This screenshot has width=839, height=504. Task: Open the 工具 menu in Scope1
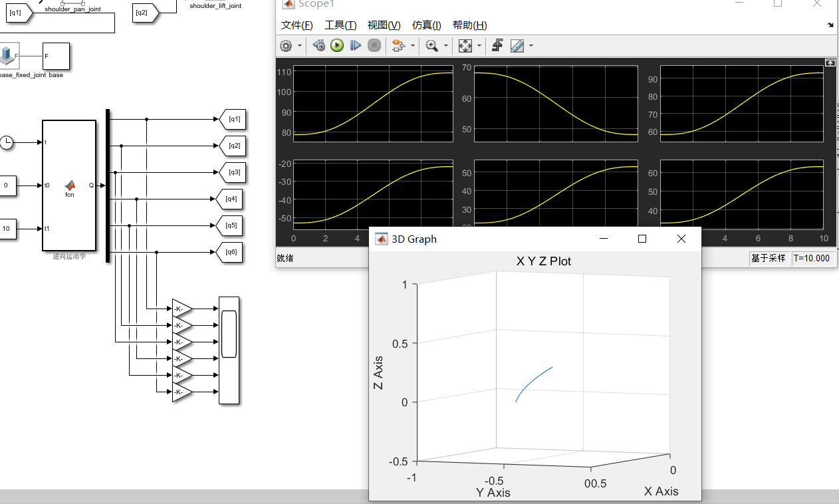click(x=340, y=25)
